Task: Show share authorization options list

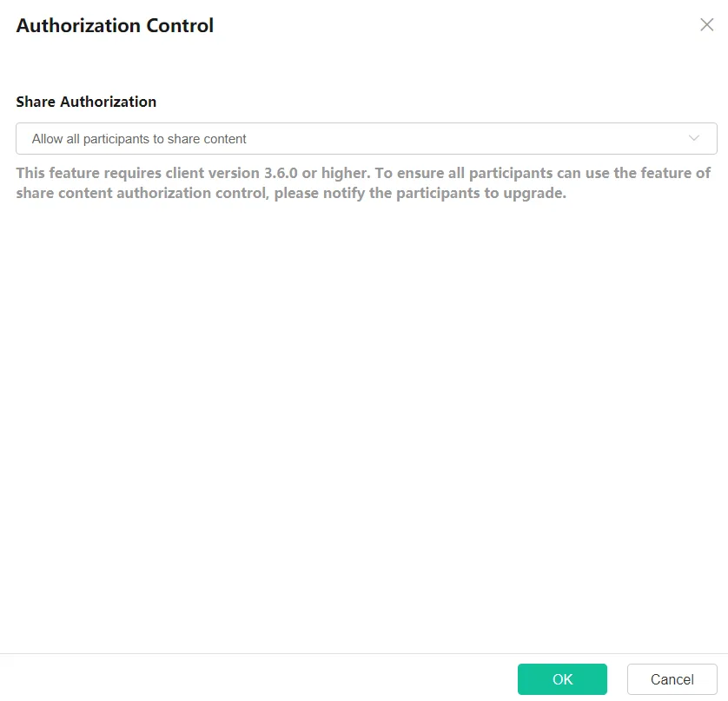Action: [x=694, y=138]
